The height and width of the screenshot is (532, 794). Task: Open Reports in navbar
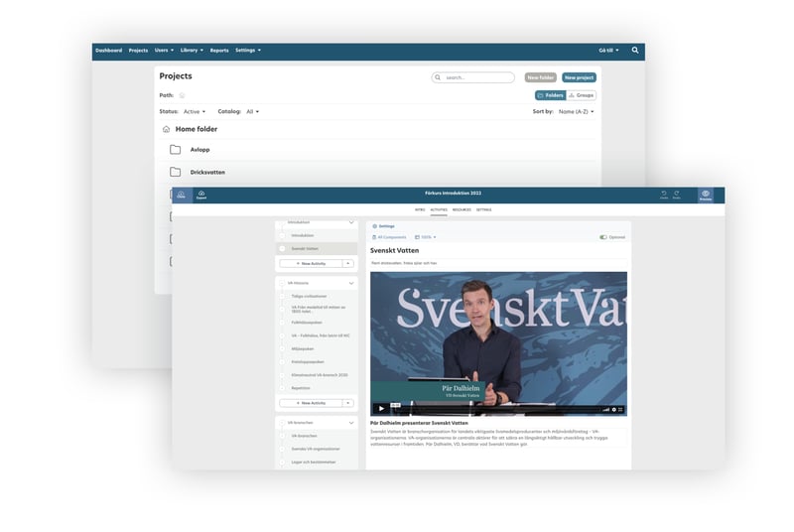click(219, 50)
